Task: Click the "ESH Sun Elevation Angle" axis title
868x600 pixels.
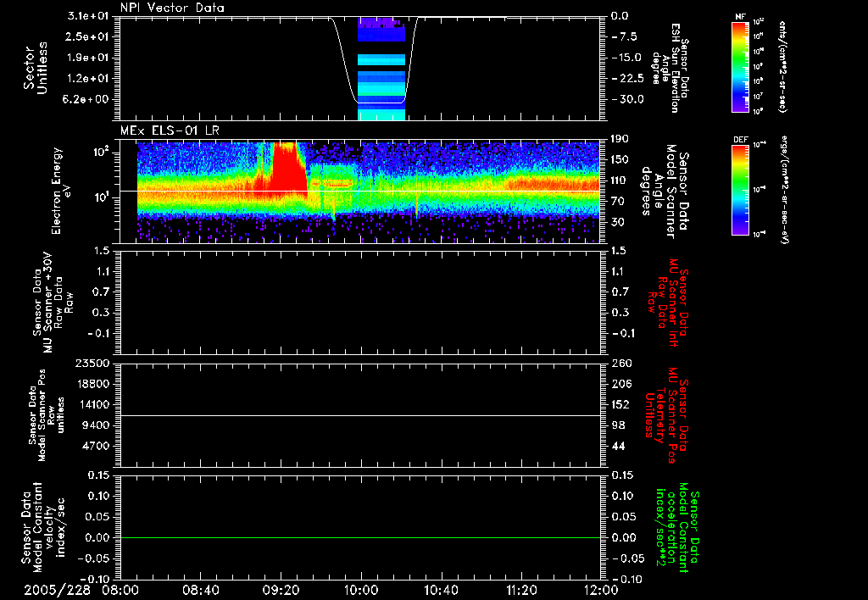Action: pos(670,68)
